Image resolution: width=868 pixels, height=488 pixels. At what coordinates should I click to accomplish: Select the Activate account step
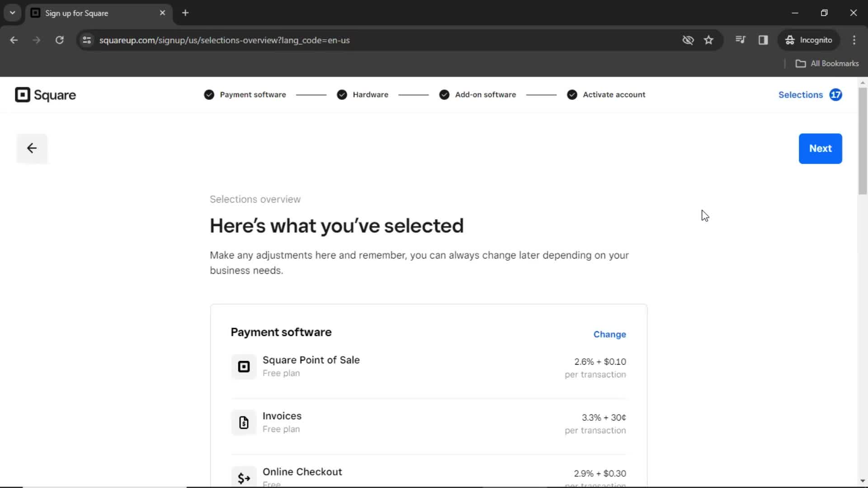(613, 94)
